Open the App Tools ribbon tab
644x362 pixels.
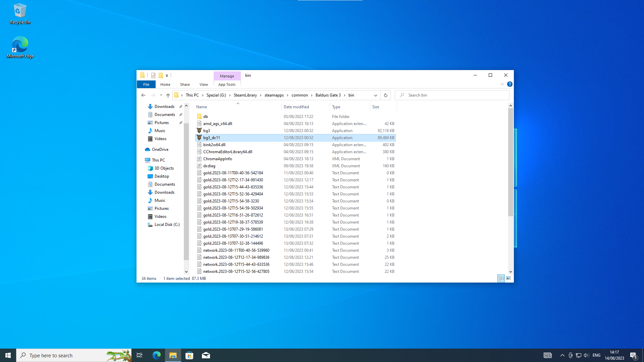point(227,84)
